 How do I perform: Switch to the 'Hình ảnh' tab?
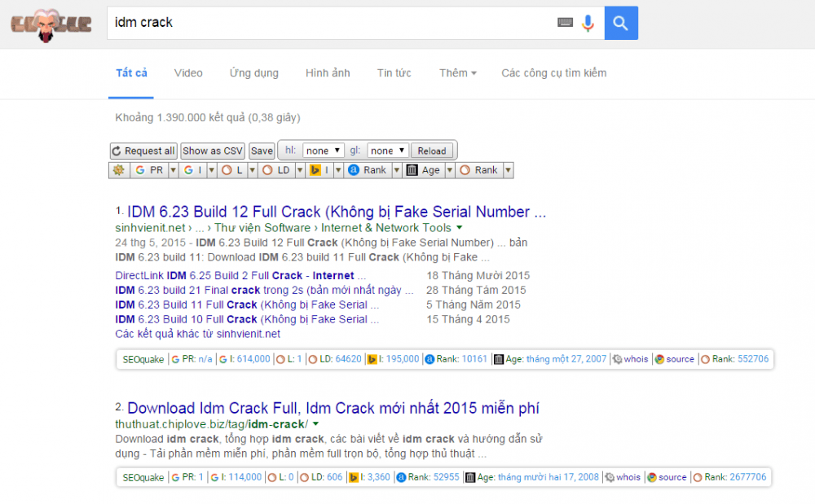[x=328, y=72]
